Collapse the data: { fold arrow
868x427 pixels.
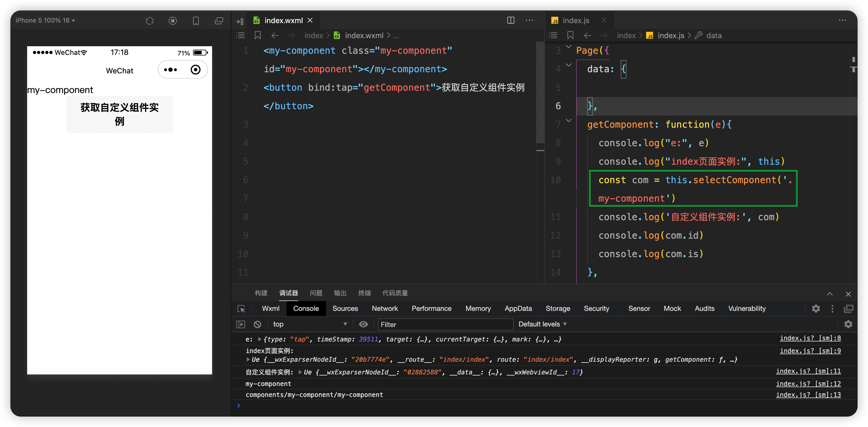point(568,65)
